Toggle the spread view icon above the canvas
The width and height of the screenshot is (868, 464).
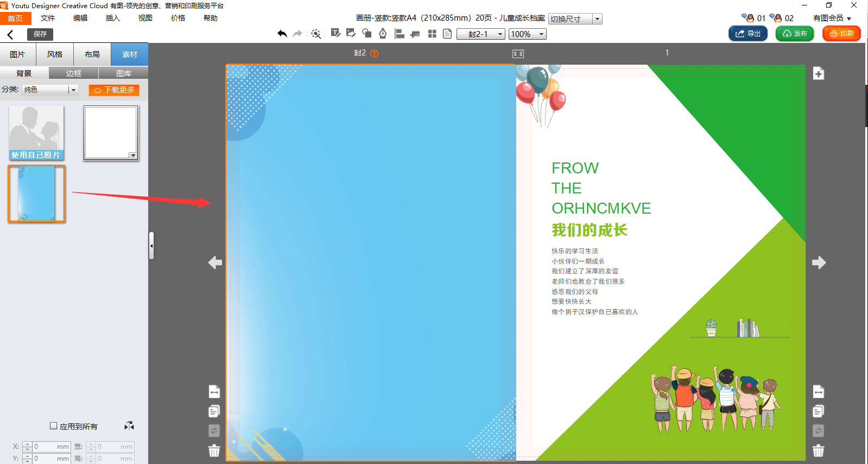pos(518,54)
